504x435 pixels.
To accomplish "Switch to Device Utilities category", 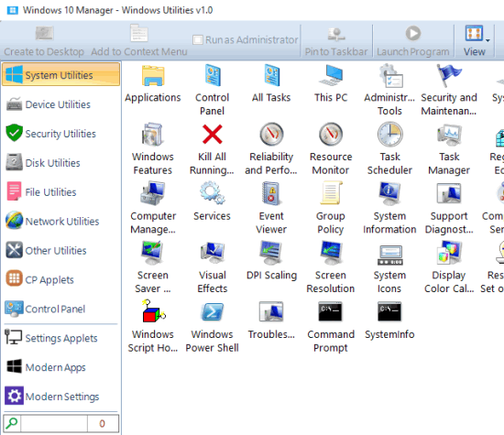I will pos(60,104).
